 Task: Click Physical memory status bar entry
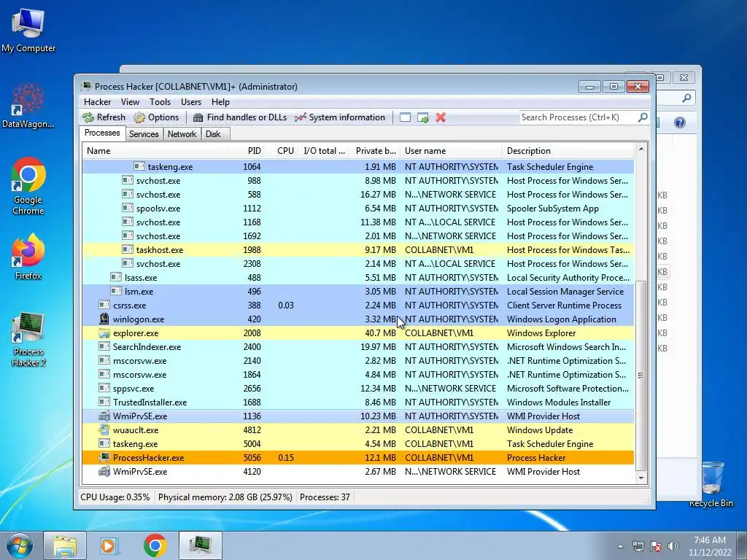point(225,497)
